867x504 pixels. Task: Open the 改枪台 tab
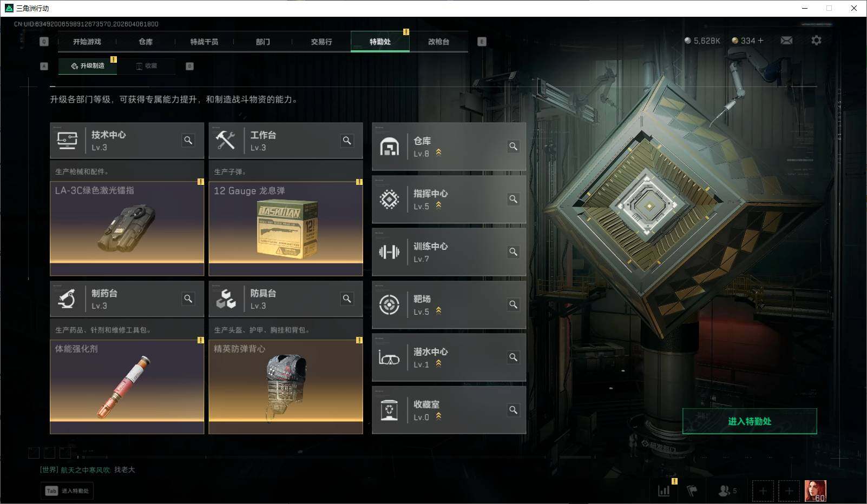point(438,42)
